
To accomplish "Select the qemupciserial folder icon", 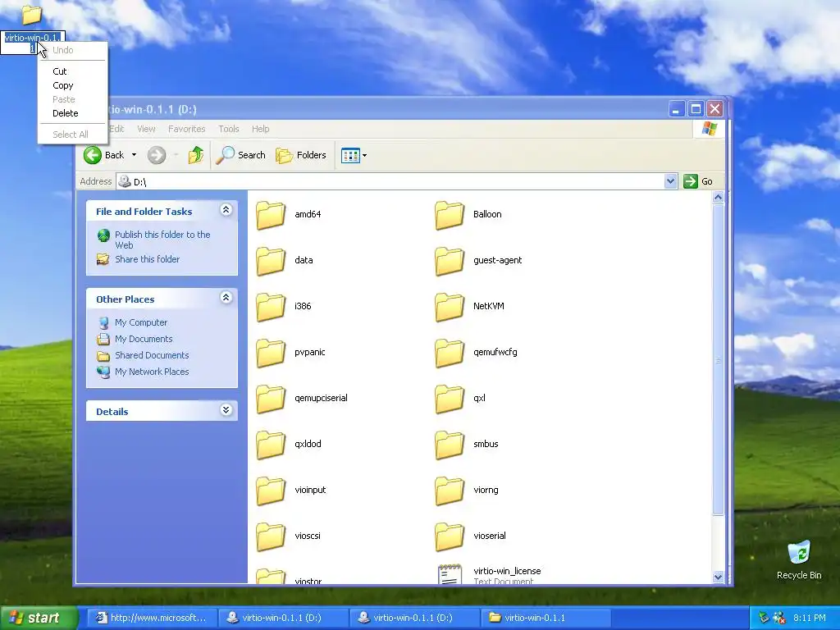I will click(x=271, y=399).
